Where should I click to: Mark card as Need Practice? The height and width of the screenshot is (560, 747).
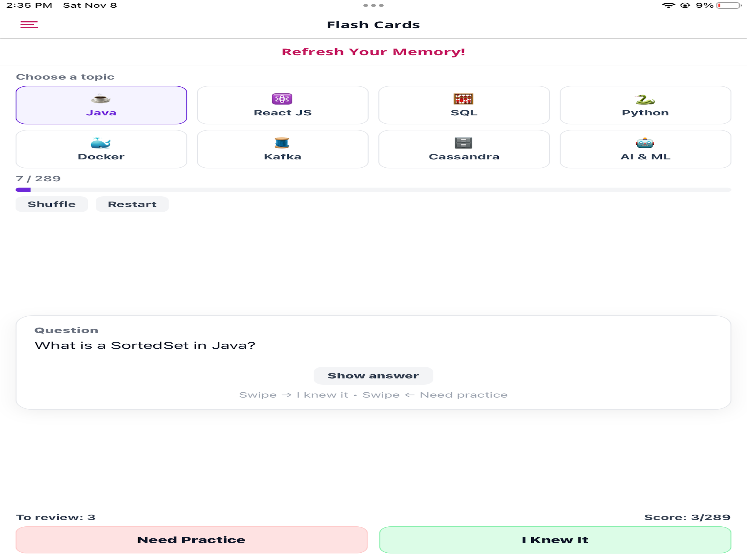[191, 540]
